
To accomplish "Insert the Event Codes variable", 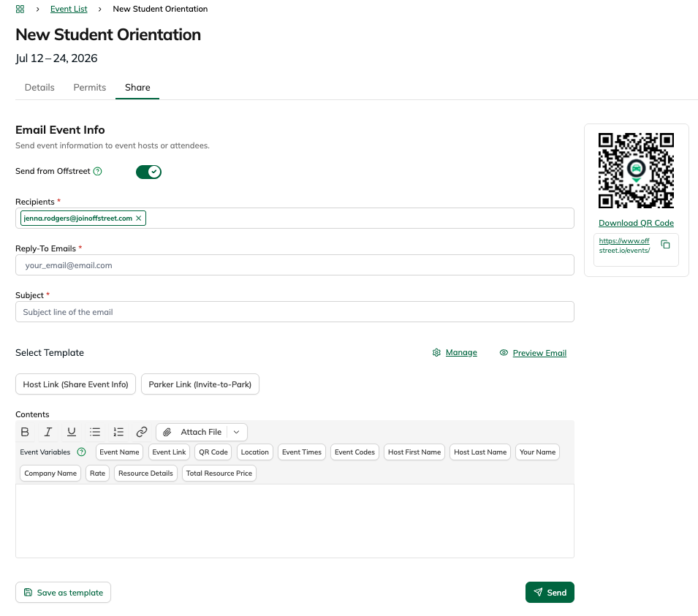I will click(354, 452).
